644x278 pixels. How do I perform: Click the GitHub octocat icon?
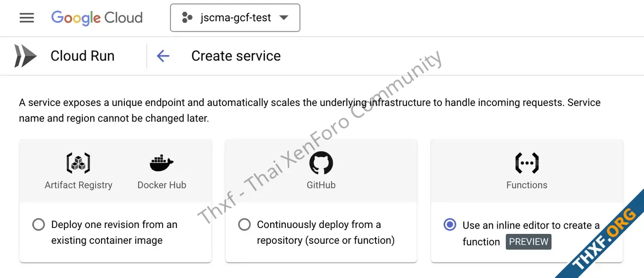click(321, 163)
